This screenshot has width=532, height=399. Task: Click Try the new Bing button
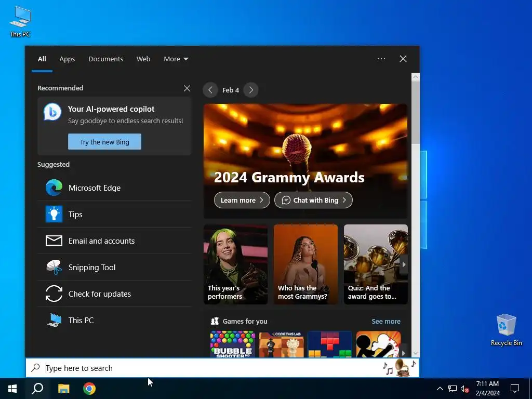click(x=104, y=142)
